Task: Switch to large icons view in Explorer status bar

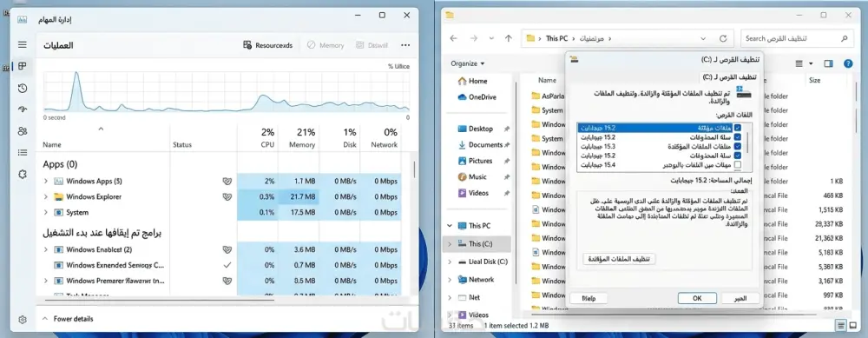Action: 853,325
